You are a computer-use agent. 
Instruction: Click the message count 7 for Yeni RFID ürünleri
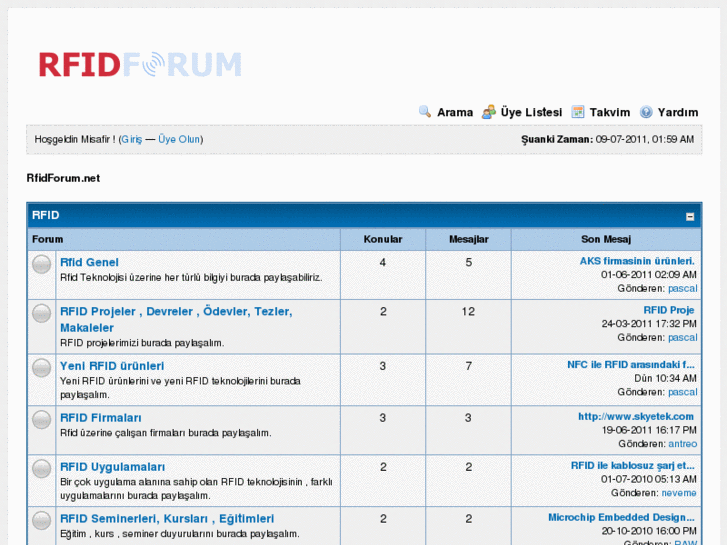(469, 366)
